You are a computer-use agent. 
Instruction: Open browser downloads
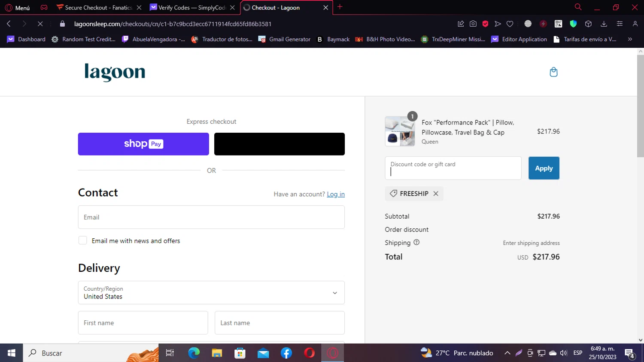click(604, 24)
